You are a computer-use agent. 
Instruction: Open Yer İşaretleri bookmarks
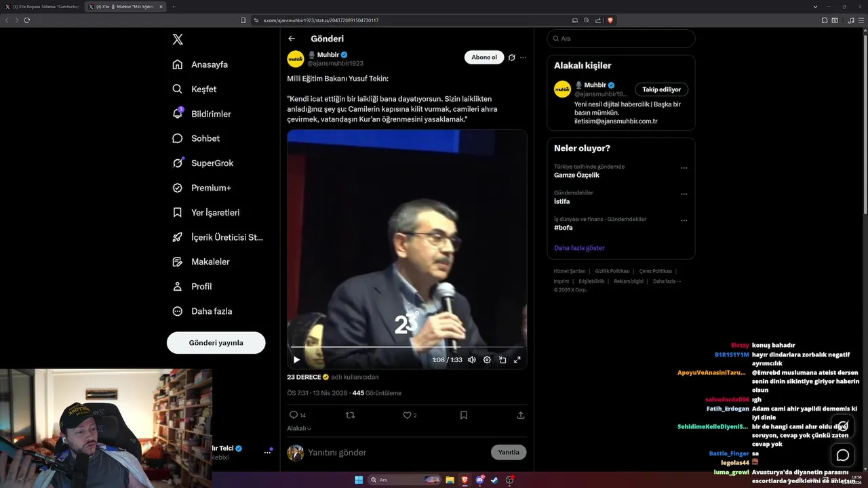coord(205,212)
